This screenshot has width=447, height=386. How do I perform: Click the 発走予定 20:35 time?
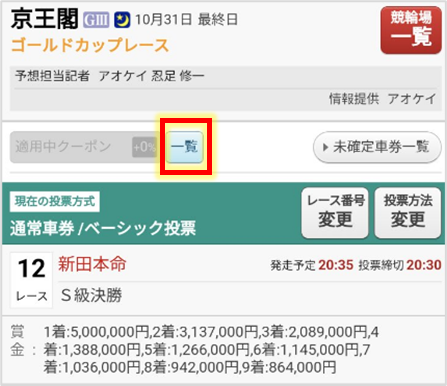click(312, 265)
